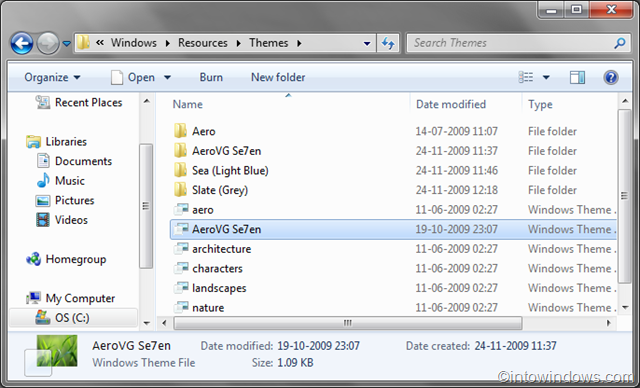The width and height of the screenshot is (640, 388).
Task: Expand the arrow after Windows breadcrumb
Action: coord(167,43)
